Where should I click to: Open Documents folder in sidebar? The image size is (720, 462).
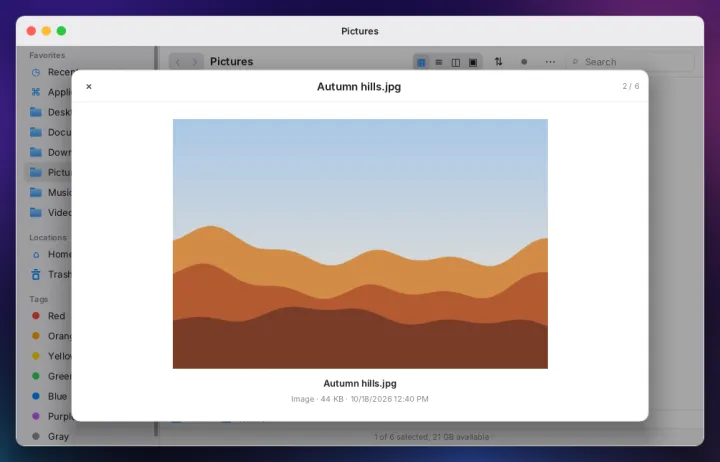coord(48,132)
